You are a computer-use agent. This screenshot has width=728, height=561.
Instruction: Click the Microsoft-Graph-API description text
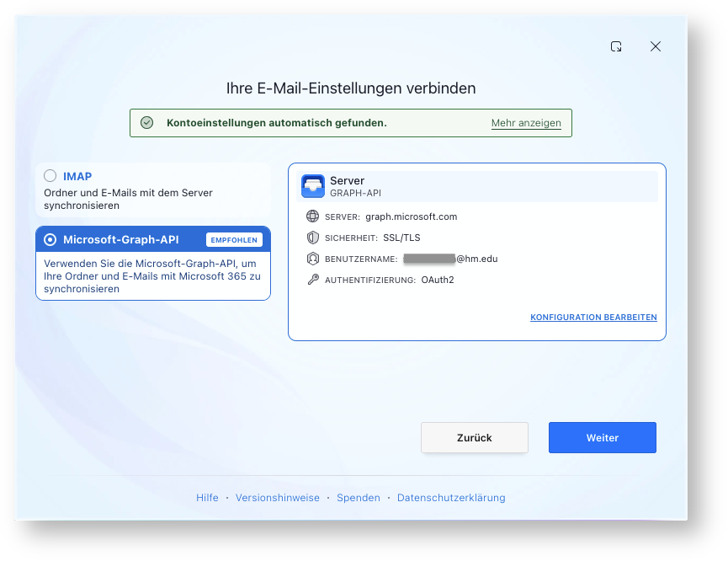click(x=152, y=276)
